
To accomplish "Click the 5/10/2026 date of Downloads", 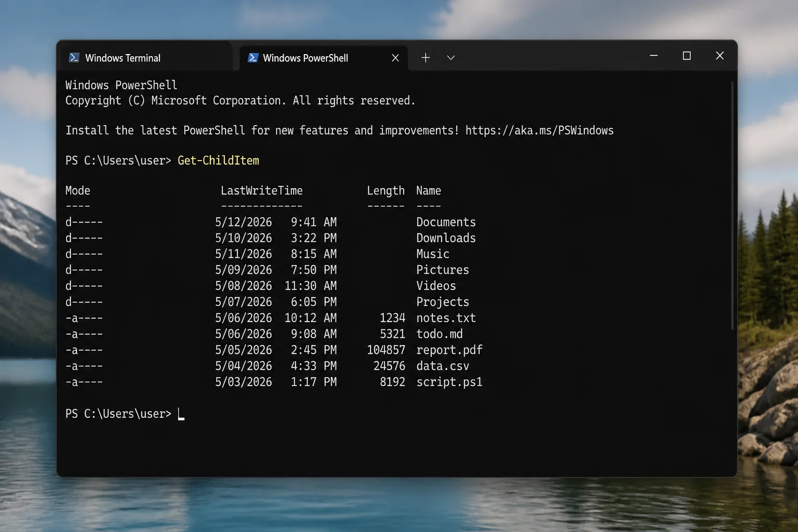I will click(x=244, y=238).
